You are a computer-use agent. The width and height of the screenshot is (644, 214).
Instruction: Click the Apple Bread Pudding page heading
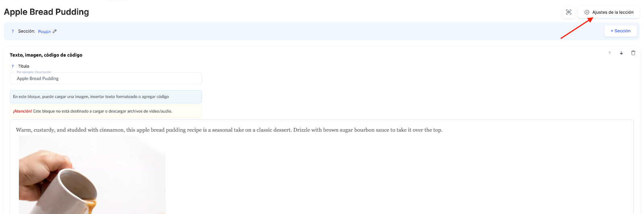(46, 12)
